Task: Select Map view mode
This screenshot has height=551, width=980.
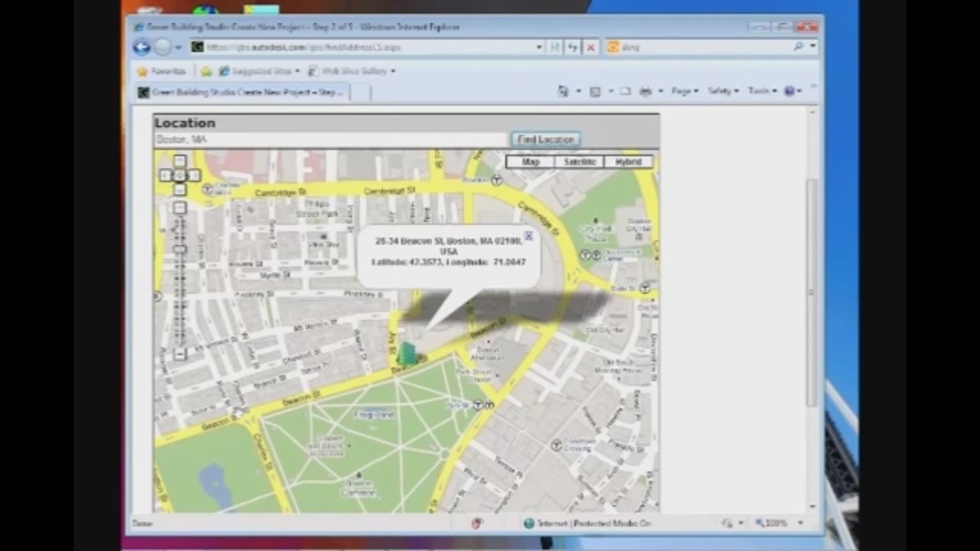Action: tap(530, 161)
